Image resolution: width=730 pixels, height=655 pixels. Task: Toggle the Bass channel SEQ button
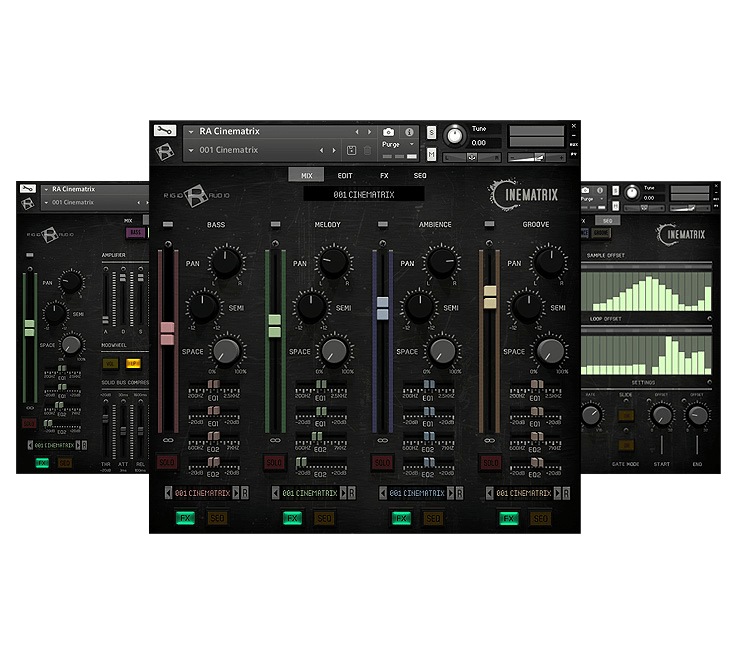click(217, 518)
